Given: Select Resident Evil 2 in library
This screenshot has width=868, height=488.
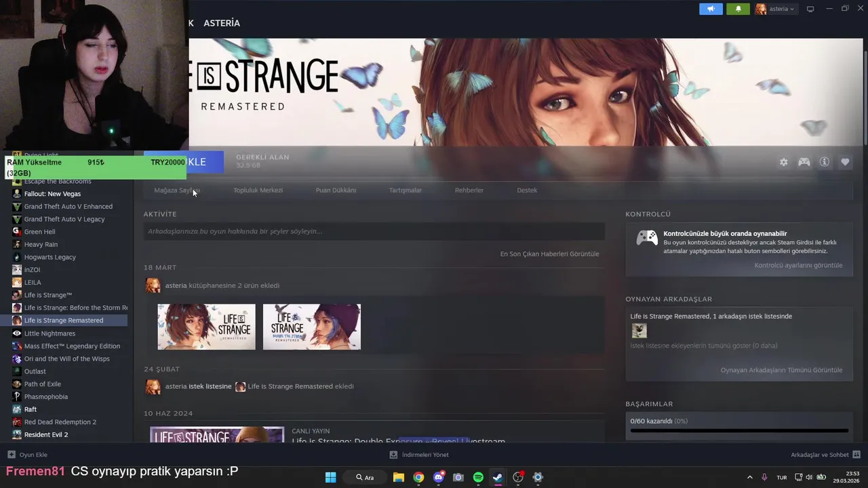Looking at the screenshot, I should (46, 434).
